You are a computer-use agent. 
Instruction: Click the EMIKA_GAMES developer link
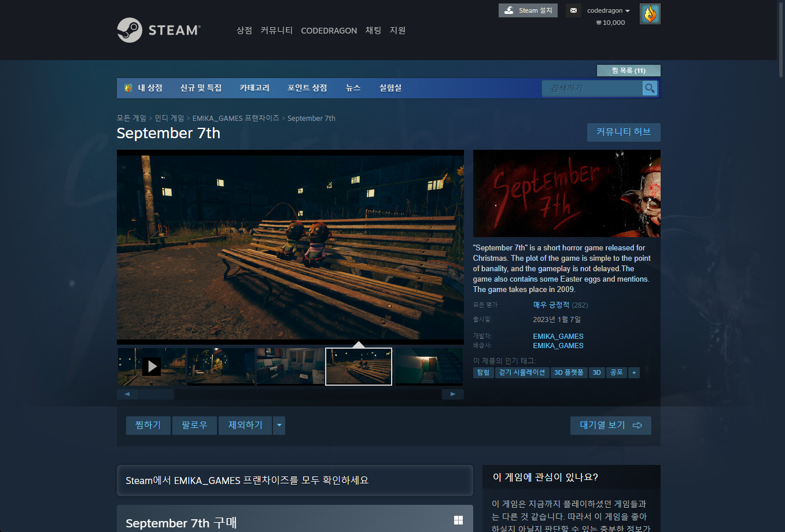558,336
